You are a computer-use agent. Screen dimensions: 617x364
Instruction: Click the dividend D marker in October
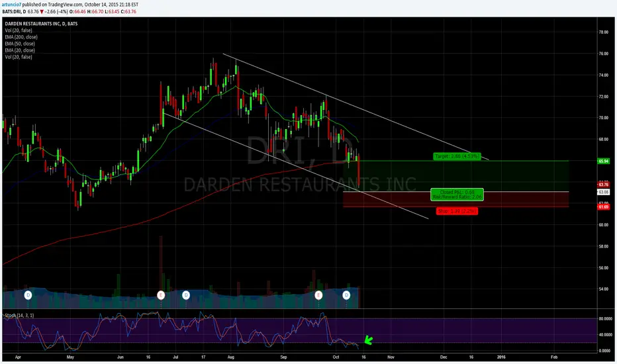click(346, 295)
